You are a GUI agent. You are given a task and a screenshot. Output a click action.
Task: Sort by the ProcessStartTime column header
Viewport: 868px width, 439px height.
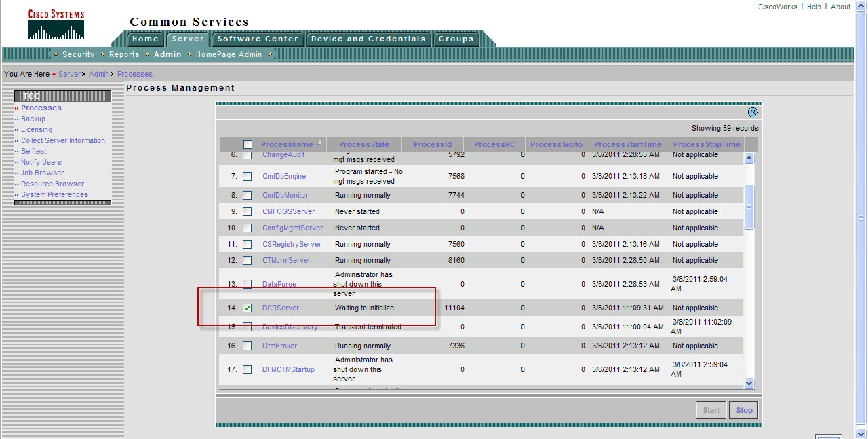pos(628,144)
